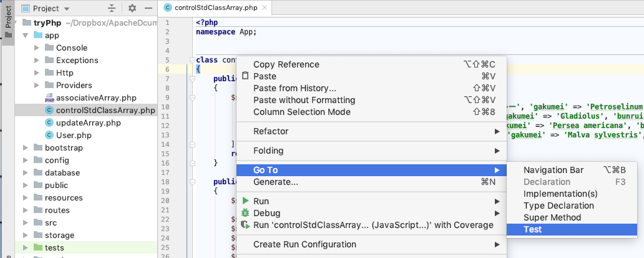This screenshot has height=258, width=644.
Task: Click the updateArray.php class icon
Action: (x=49, y=123)
